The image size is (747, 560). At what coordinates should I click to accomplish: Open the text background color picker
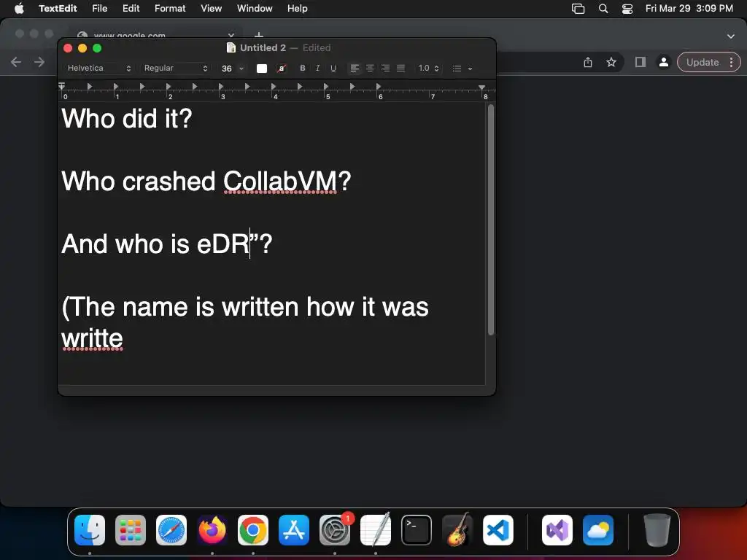pos(282,68)
